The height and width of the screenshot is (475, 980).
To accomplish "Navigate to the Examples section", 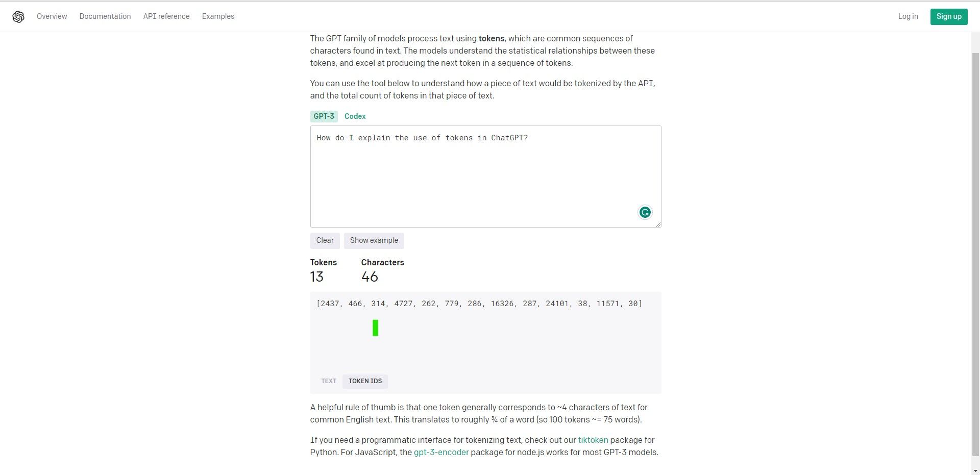I will pyautogui.click(x=218, y=16).
